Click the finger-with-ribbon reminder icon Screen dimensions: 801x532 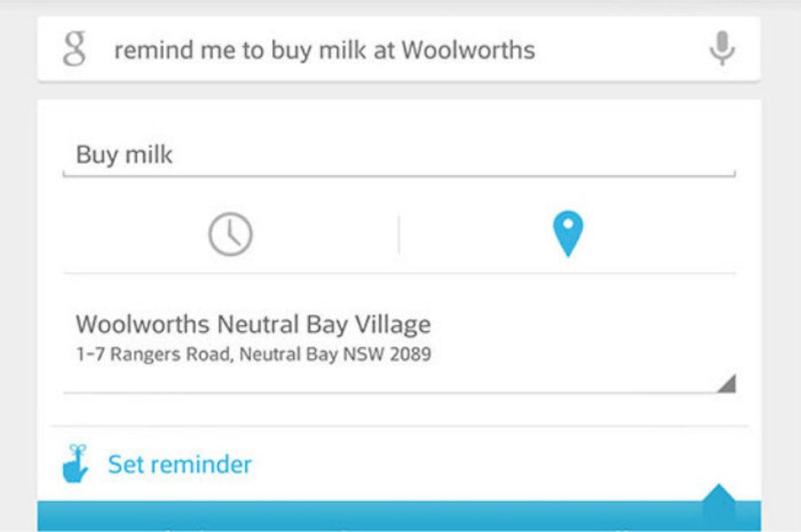pyautogui.click(x=78, y=463)
